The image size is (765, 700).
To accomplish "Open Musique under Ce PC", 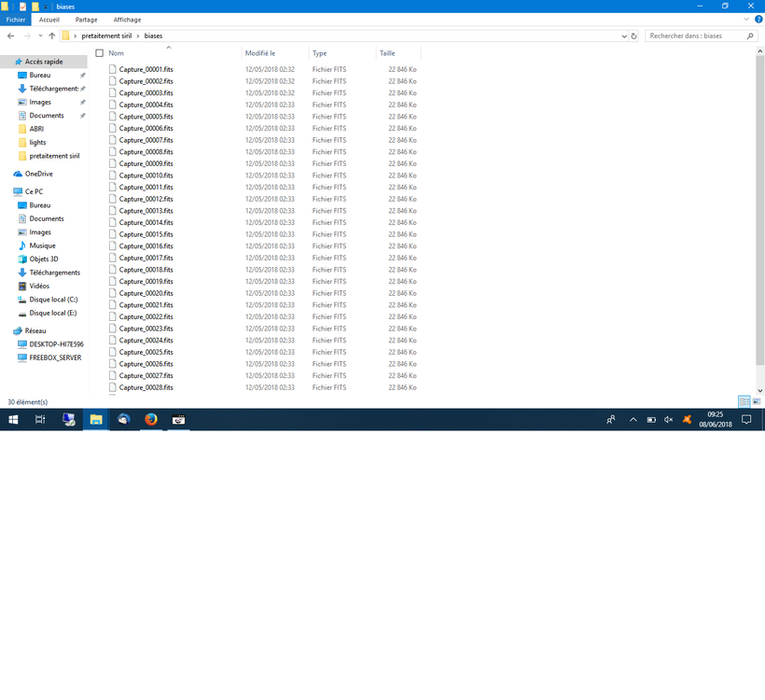I will click(x=42, y=245).
